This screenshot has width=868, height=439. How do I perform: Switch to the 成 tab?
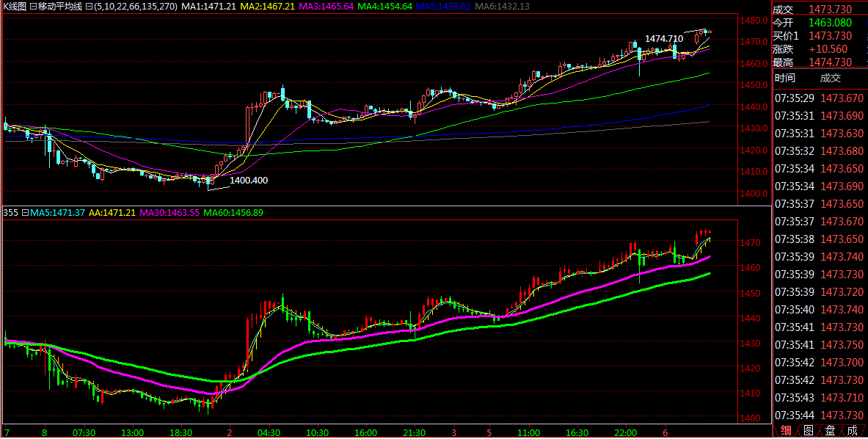pyautogui.click(x=852, y=430)
